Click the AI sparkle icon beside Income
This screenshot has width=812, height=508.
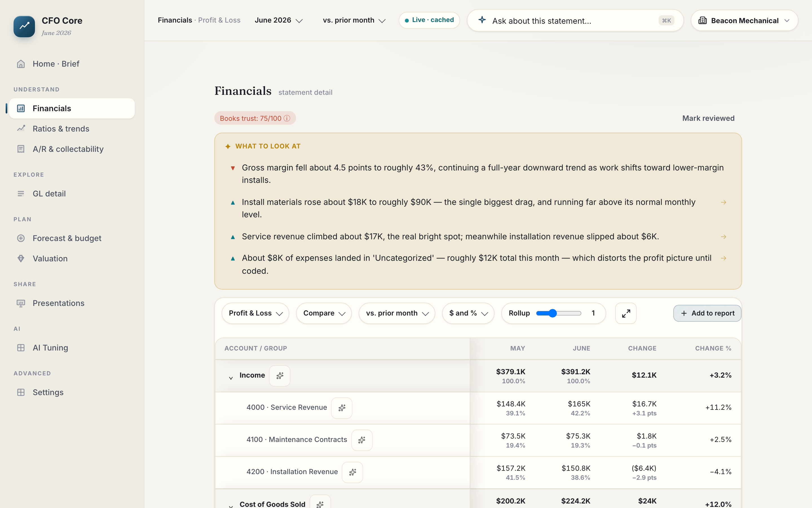pyautogui.click(x=280, y=376)
